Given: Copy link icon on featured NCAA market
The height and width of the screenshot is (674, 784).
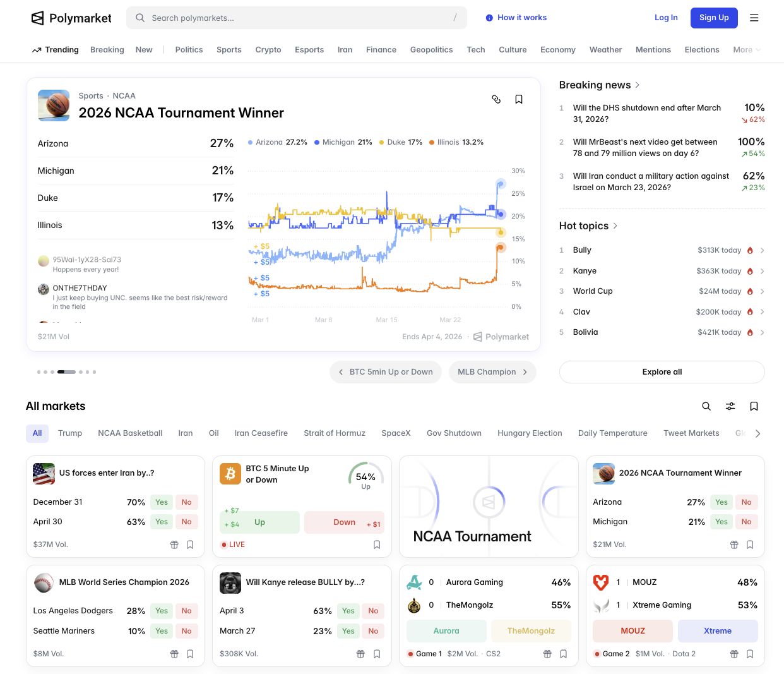Looking at the screenshot, I should 496,99.
